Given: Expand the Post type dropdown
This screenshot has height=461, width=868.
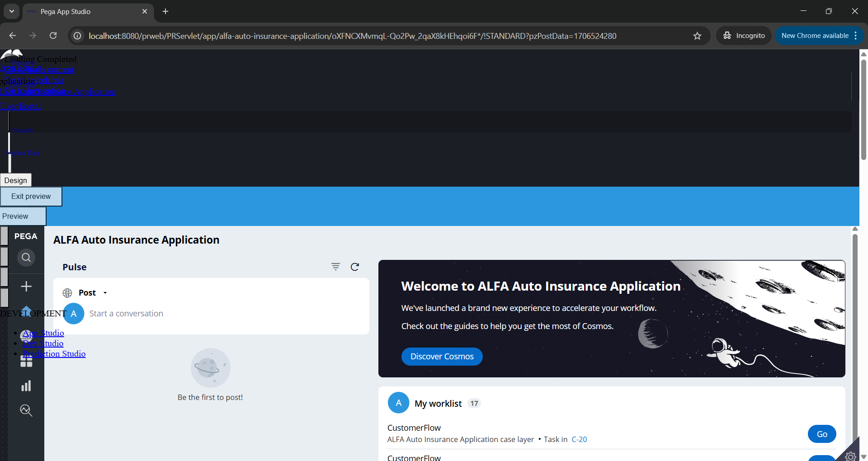Looking at the screenshot, I should point(105,293).
